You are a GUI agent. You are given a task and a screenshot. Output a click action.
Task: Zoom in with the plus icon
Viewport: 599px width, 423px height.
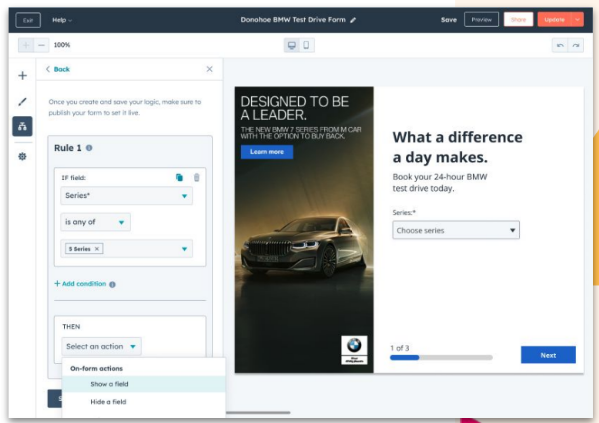tap(26, 45)
